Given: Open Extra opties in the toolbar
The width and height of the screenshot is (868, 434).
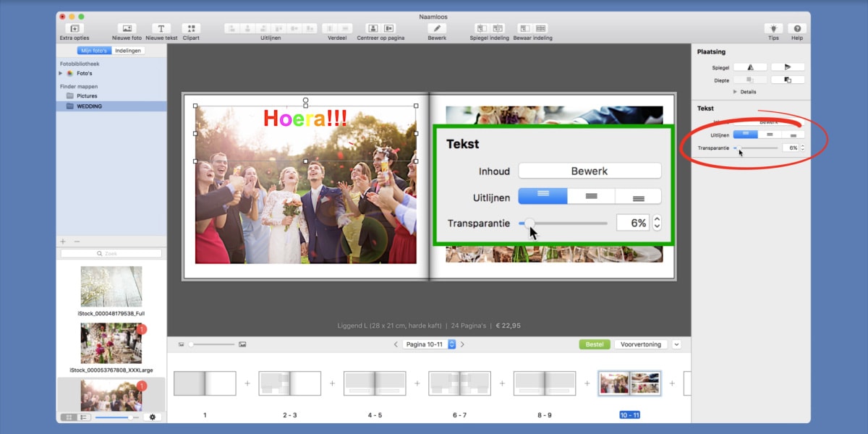Looking at the screenshot, I should point(75,28).
